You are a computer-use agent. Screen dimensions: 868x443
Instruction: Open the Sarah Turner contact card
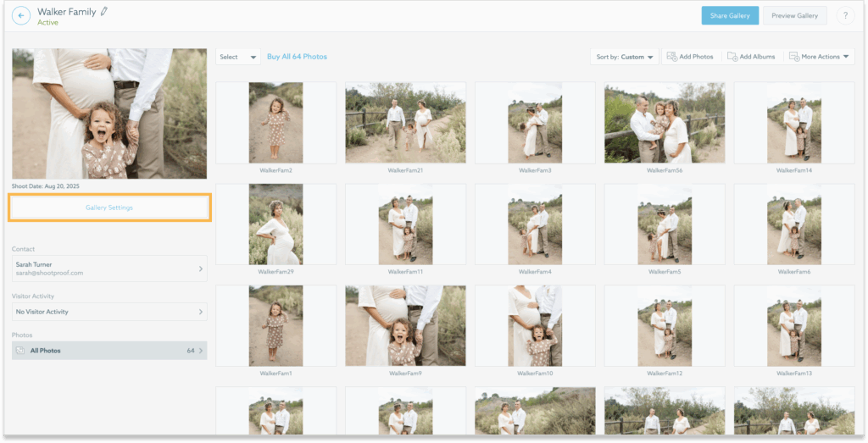point(109,269)
